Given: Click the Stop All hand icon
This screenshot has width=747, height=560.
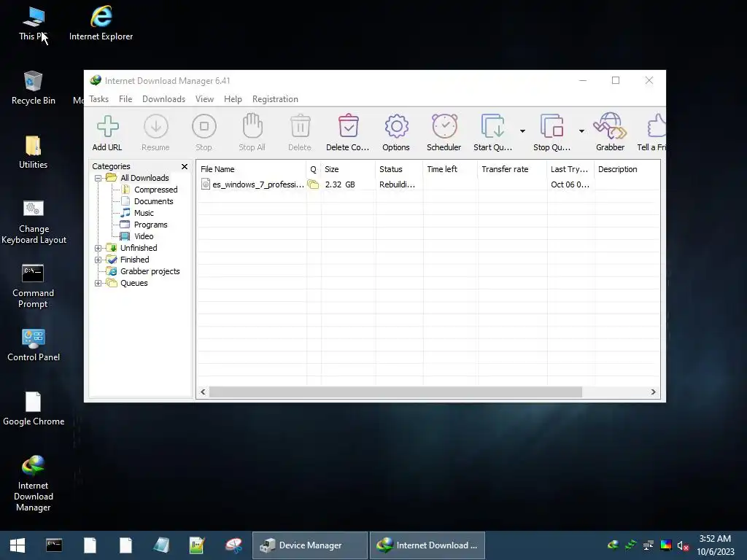Looking at the screenshot, I should (x=252, y=125).
